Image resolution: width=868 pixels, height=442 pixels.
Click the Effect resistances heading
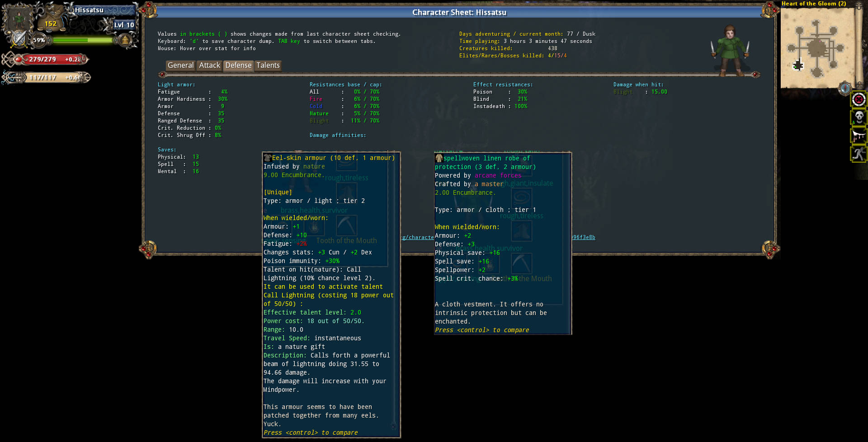503,85
